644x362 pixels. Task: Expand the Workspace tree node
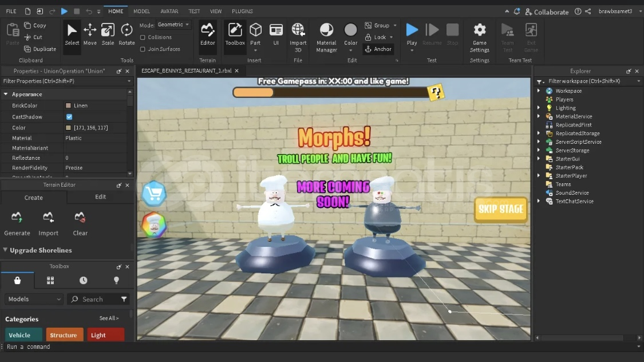click(539, 91)
